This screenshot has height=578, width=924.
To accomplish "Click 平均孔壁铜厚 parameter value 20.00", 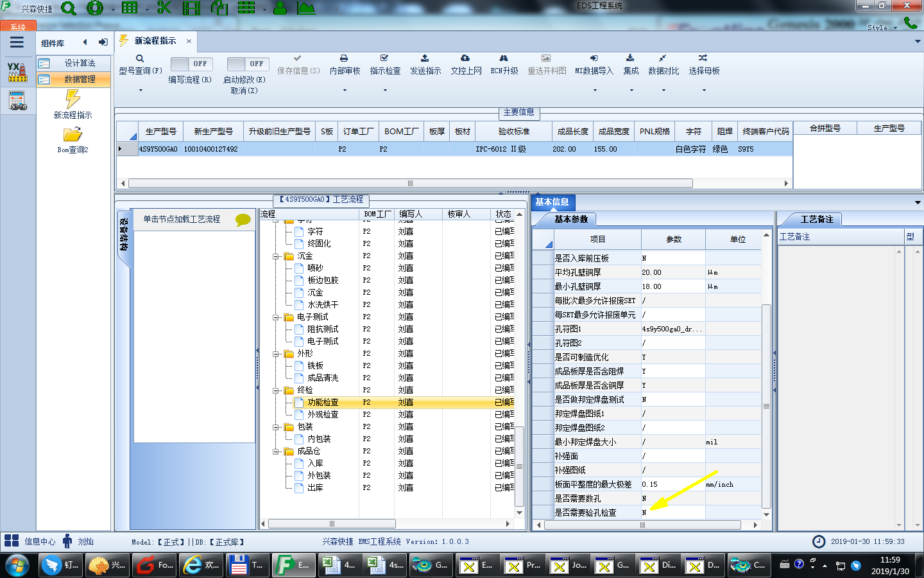I will (x=673, y=272).
